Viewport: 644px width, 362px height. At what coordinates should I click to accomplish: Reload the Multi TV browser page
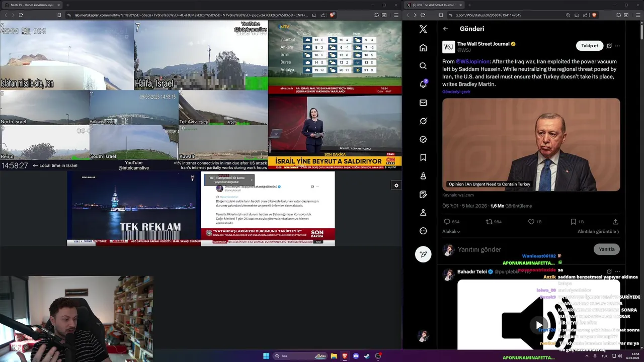(21, 15)
